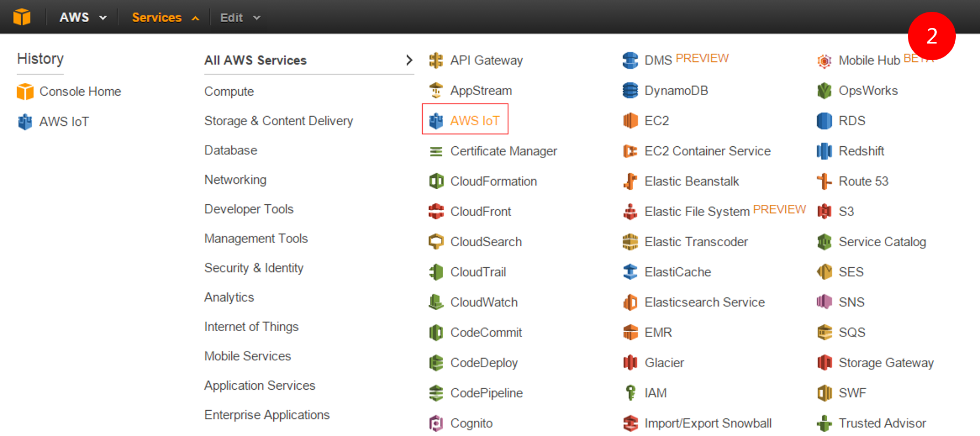Click the AWS orange cube logo
The image size is (980, 436).
click(x=22, y=17)
